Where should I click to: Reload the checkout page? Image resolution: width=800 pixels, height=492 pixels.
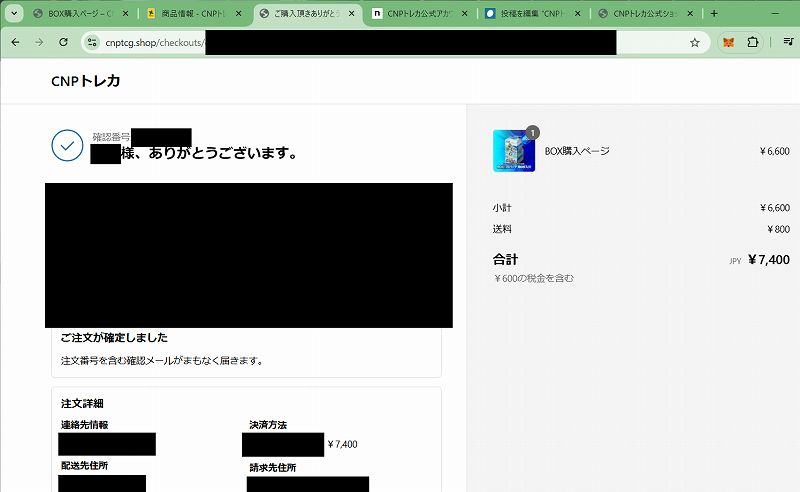click(63, 42)
